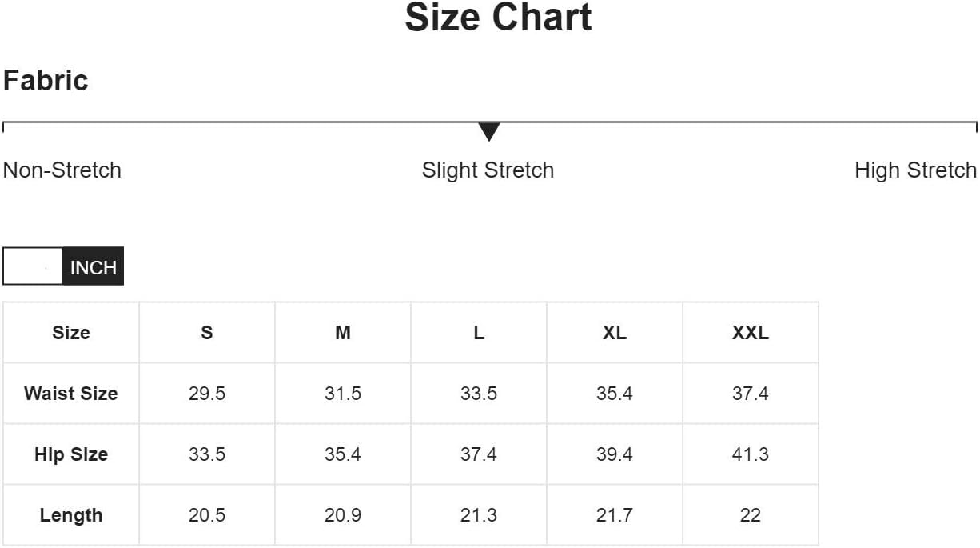Click the Size Chart heading
Viewport: 980px width, 548px height.
click(498, 18)
